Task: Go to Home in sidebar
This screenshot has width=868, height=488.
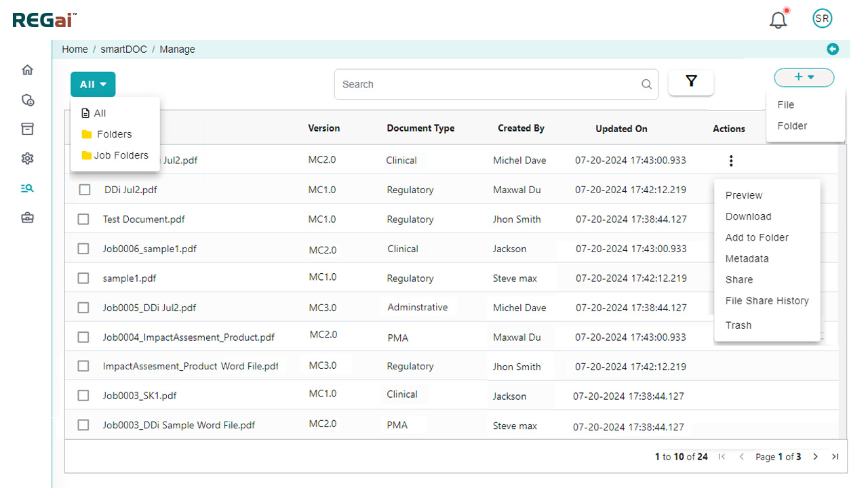Action: [x=27, y=70]
